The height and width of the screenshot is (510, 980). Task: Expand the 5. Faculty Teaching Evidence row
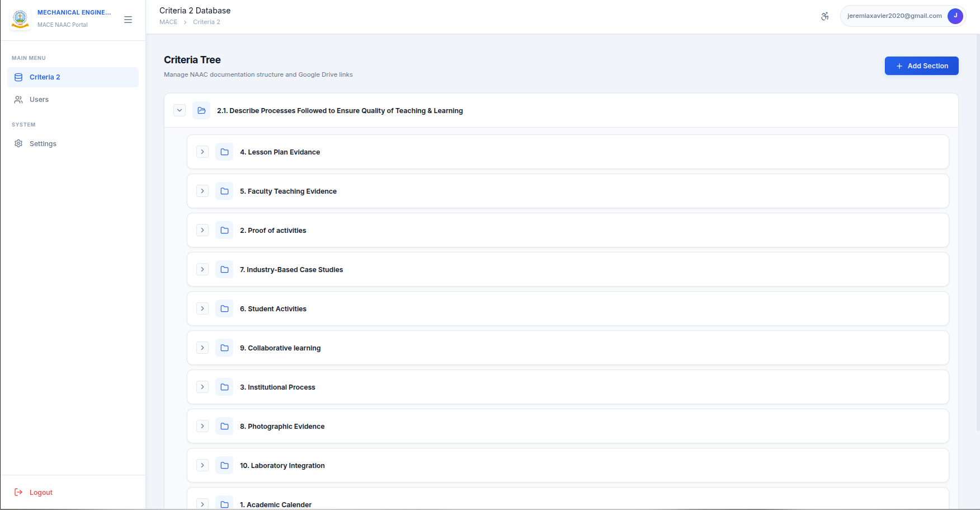[202, 191]
